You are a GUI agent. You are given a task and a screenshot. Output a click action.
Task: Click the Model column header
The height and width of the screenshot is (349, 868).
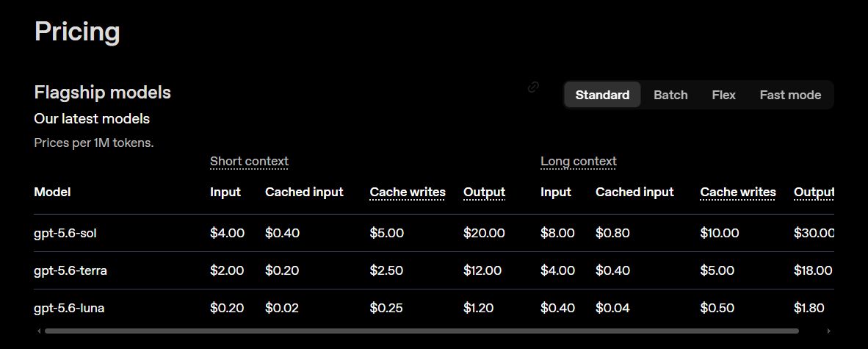coord(52,193)
